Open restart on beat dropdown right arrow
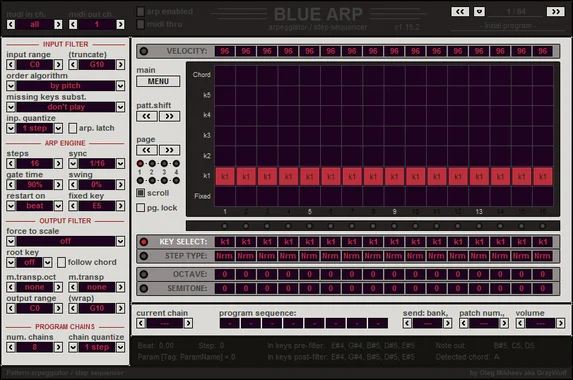The height and width of the screenshot is (380, 573). 58,206
